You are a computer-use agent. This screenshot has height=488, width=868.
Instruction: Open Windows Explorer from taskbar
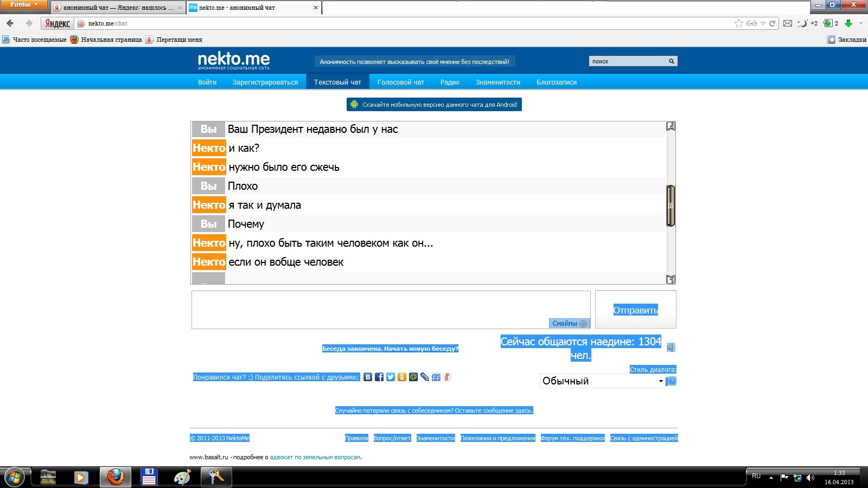tap(48, 477)
